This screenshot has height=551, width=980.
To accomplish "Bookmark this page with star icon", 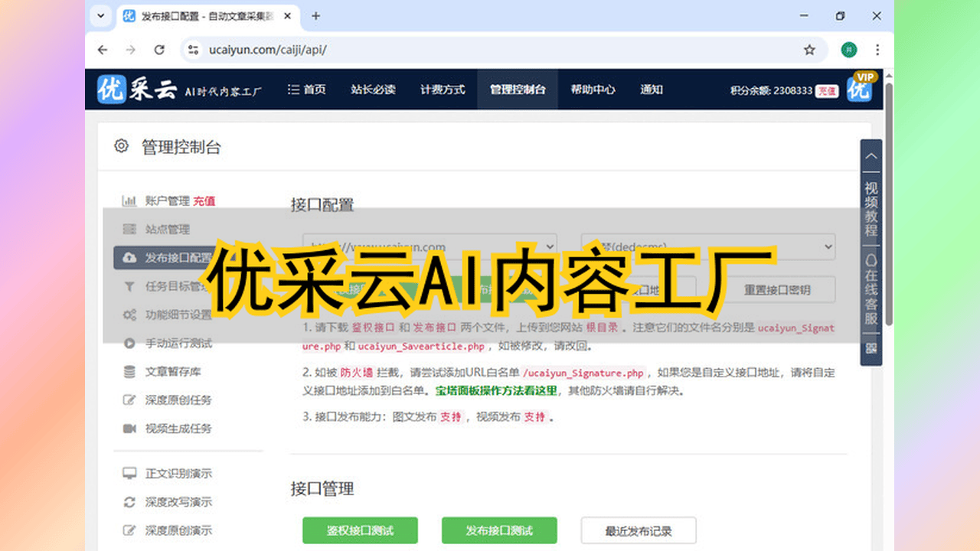I will pyautogui.click(x=809, y=50).
